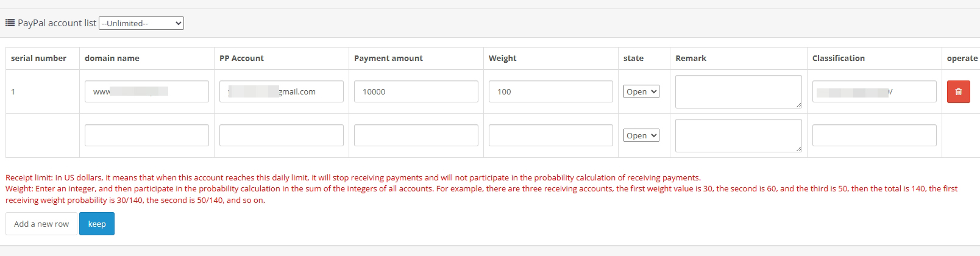This screenshot has width=980, height=256.
Task: Click Add a new row button
Action: (x=41, y=224)
